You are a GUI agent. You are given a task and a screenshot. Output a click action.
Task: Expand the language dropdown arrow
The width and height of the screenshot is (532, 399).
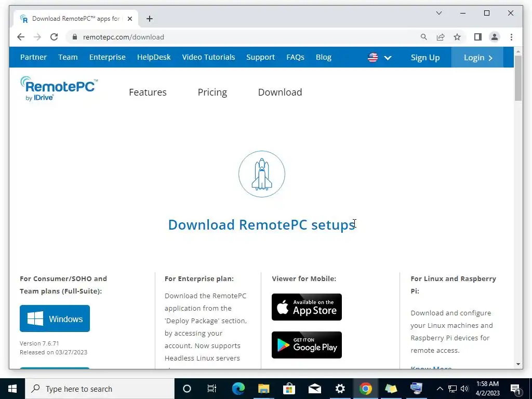pos(388,58)
